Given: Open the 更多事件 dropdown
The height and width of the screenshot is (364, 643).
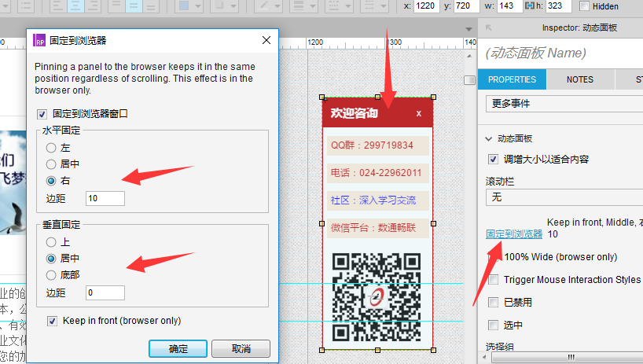Looking at the screenshot, I should (564, 103).
